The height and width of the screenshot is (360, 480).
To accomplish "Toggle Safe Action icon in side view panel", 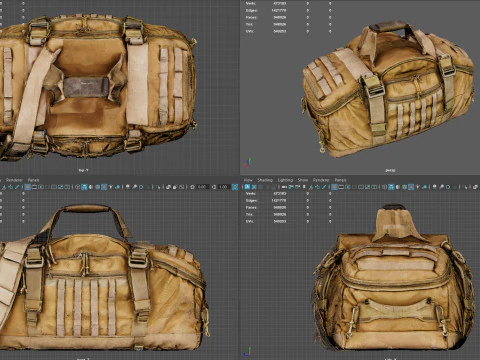I will click(x=367, y=187).
